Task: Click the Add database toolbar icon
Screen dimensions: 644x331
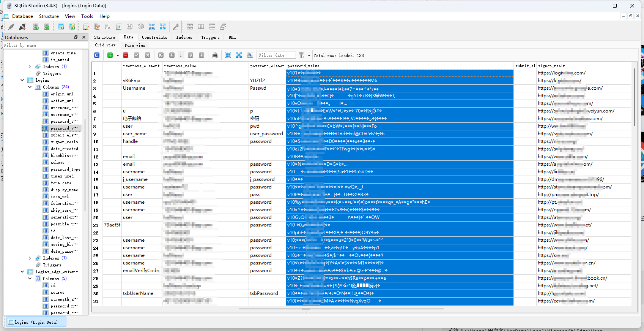Action: tap(36, 27)
